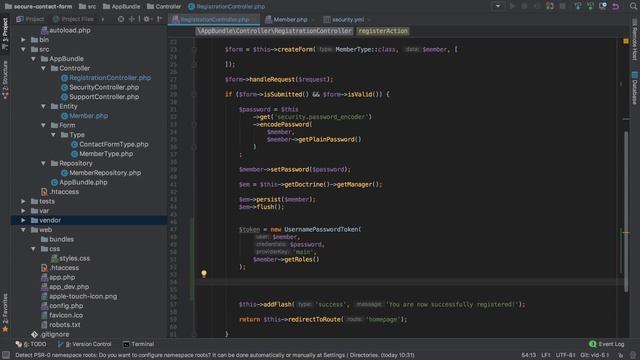
Task: Click the RegistrationController namespace breadcrumb
Action: pos(274,31)
